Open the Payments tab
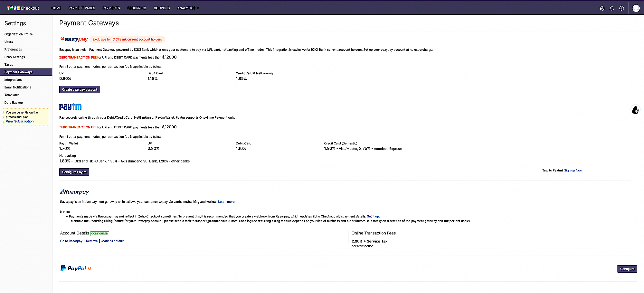The width and height of the screenshot is (644, 293). click(111, 8)
